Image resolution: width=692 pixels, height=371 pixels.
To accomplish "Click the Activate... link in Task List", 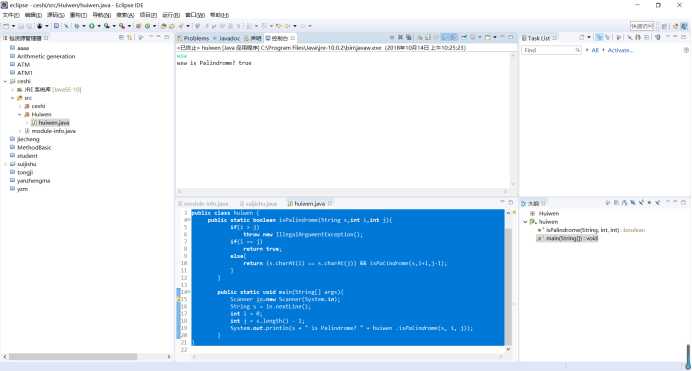I will click(620, 50).
